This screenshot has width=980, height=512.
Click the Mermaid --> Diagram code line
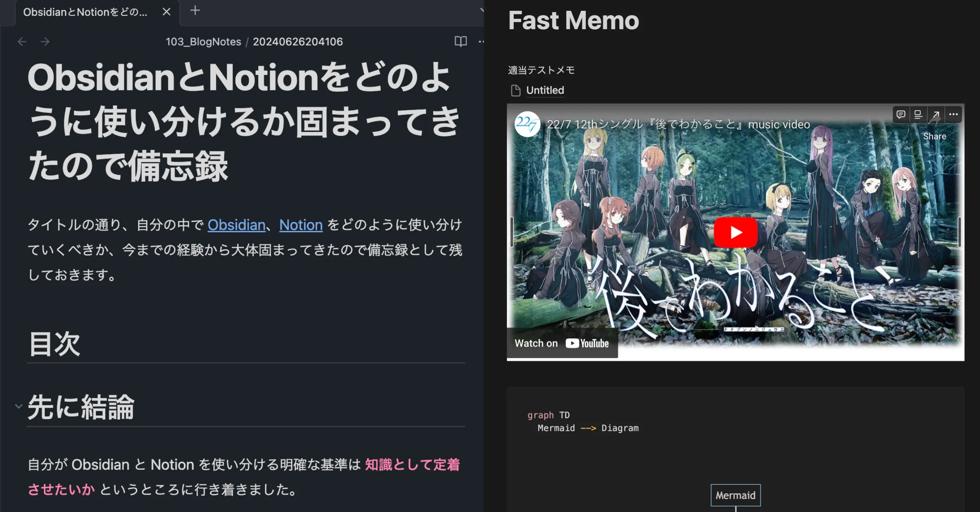click(588, 428)
